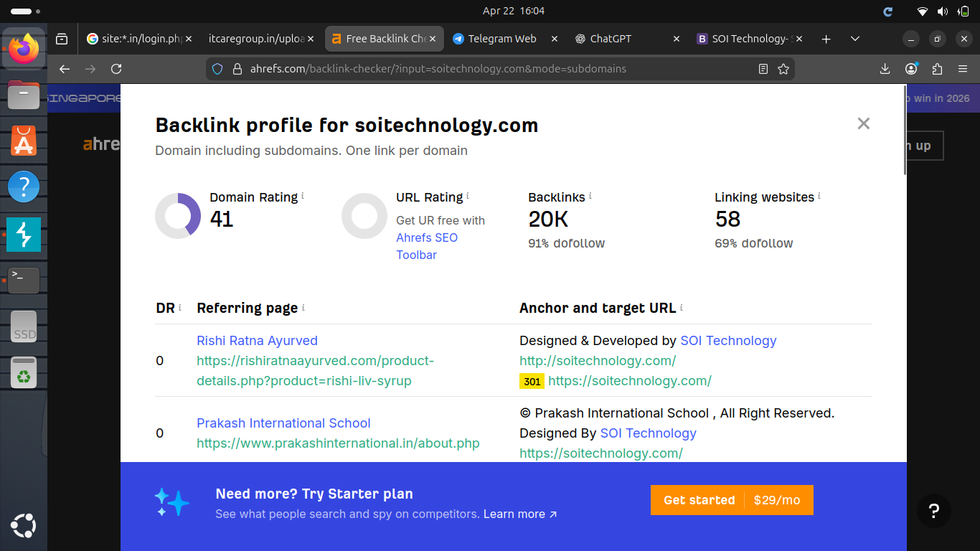
Task: Open the SSD drive in the dock
Action: click(24, 327)
